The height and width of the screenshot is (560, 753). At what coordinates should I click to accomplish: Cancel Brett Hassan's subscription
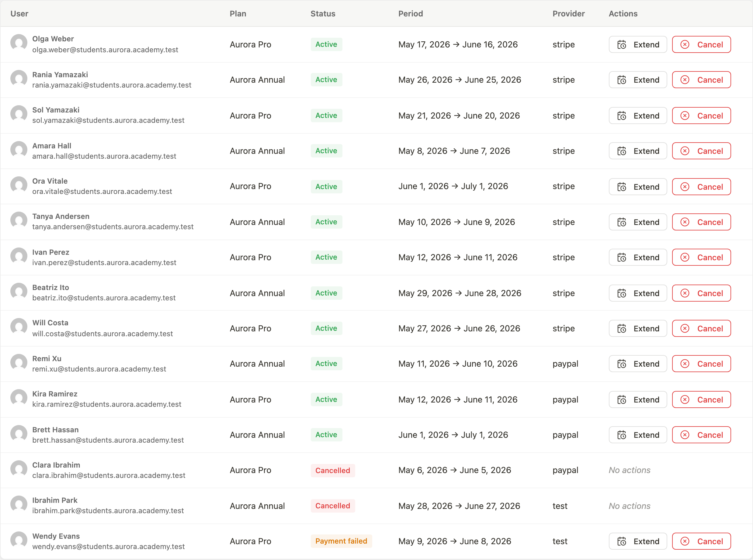click(x=701, y=435)
